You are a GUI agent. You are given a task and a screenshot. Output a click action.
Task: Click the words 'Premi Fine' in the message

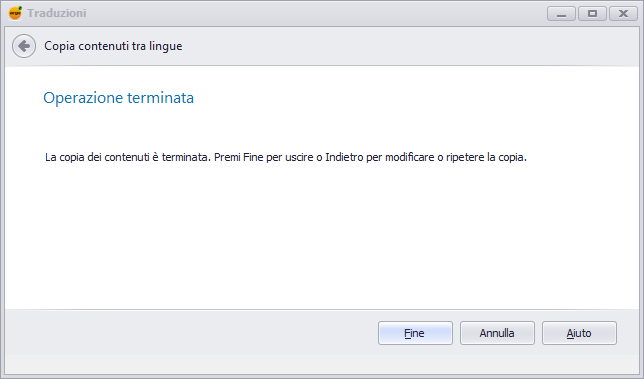pyautogui.click(x=238, y=157)
